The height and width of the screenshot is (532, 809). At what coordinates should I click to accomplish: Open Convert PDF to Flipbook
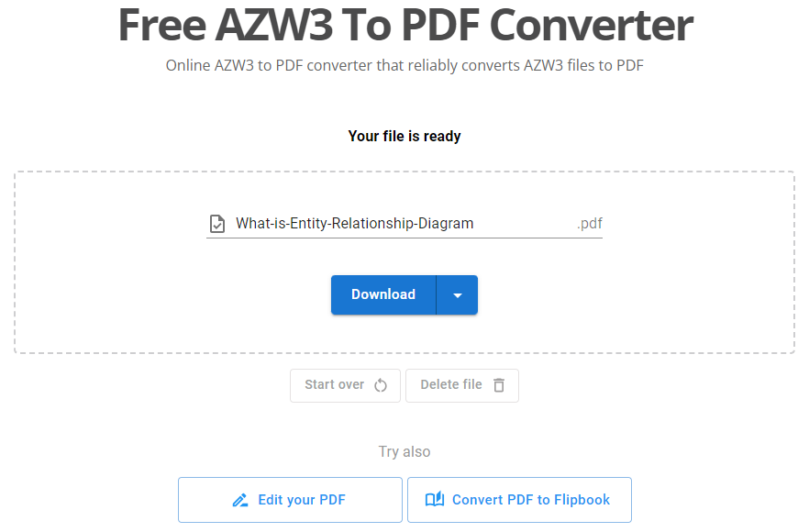point(519,500)
